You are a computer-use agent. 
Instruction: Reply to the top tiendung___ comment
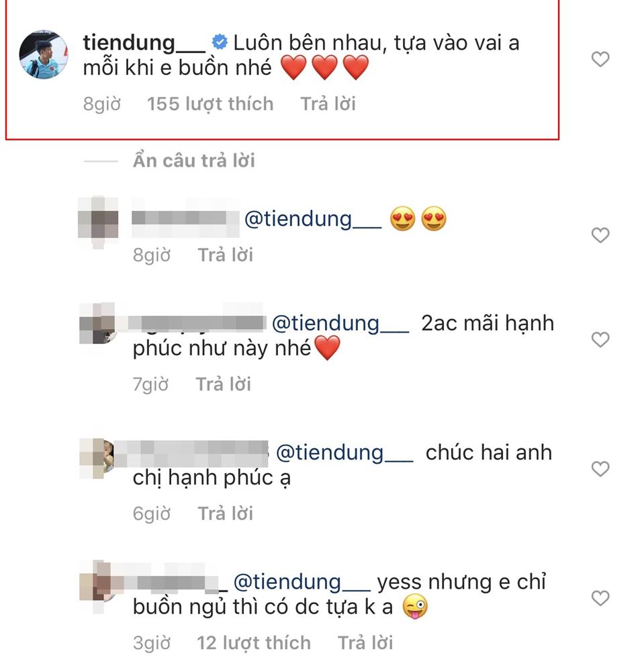[328, 104]
